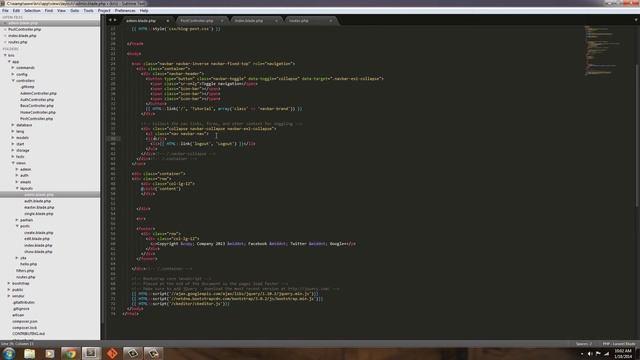Click the network signal tray icon
Viewport: 640px width, 360px height.
607,354
